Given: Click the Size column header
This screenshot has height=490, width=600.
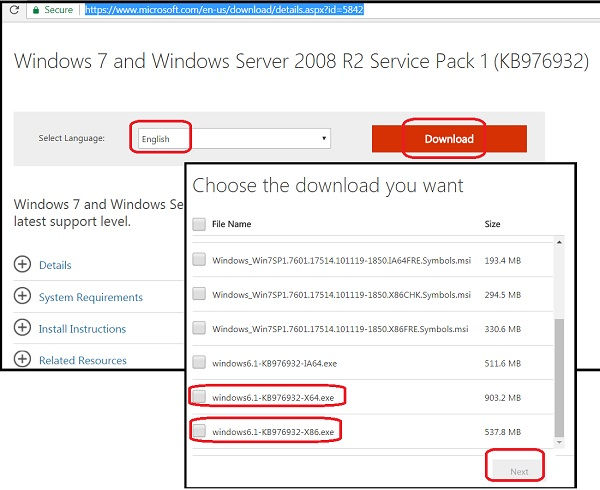Looking at the screenshot, I should [x=492, y=224].
